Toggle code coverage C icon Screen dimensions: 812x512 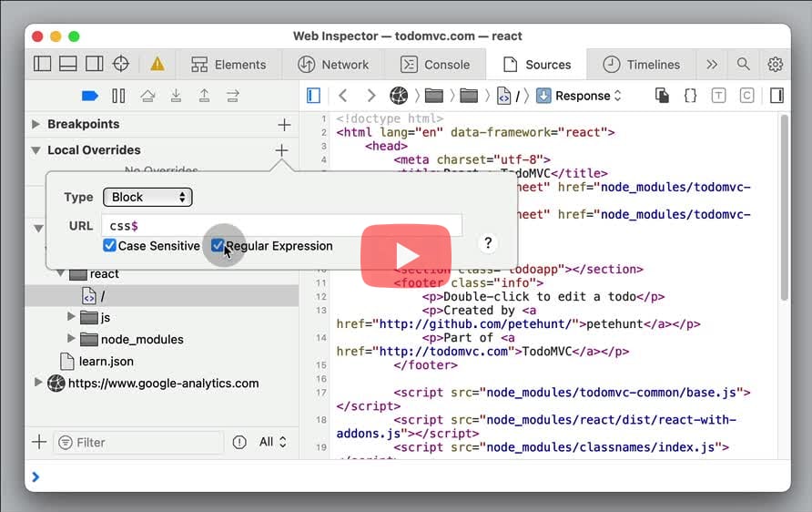746,96
